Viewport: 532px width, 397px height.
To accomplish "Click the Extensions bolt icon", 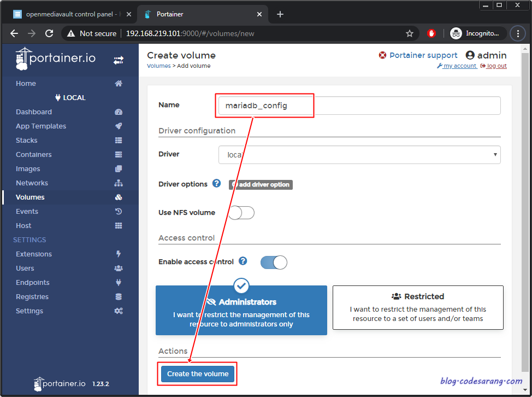I will 119,254.
